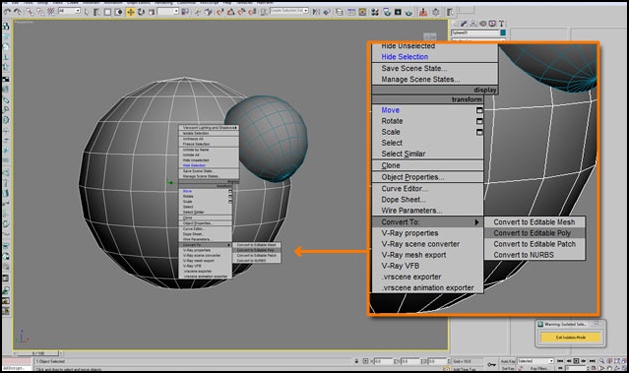Click the Rectangular Selection Region icon
The width and height of the screenshot is (629, 373).
pos(108,12)
